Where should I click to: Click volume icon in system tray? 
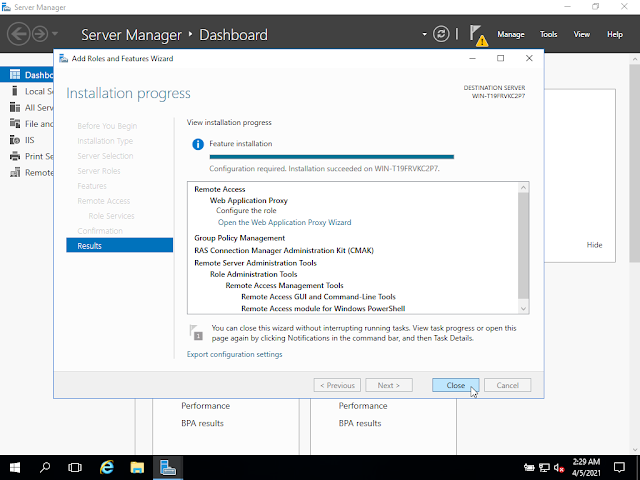pyautogui.click(x=559, y=468)
